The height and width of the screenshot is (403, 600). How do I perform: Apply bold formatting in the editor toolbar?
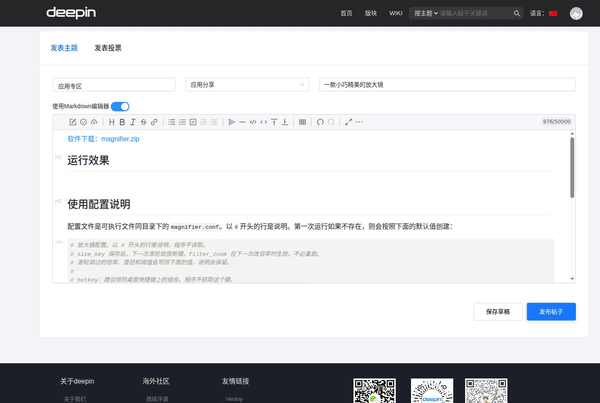122,122
